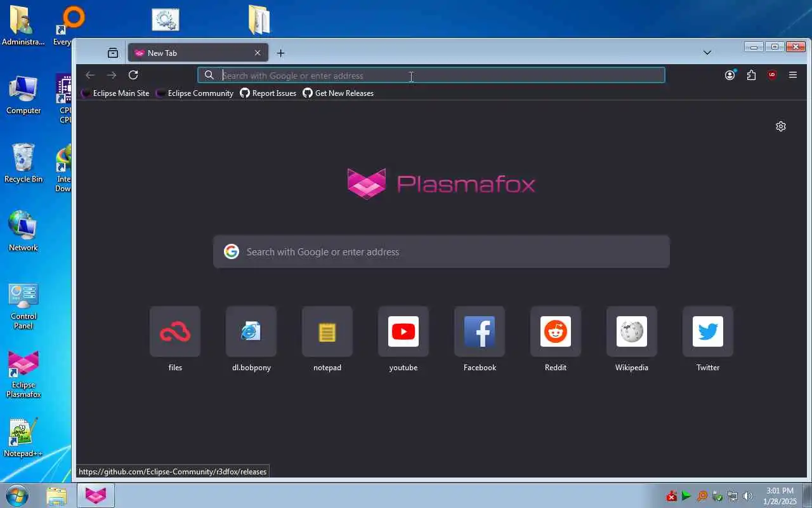Click the green arrow tray icon
The width and height of the screenshot is (812, 508).
(686, 496)
